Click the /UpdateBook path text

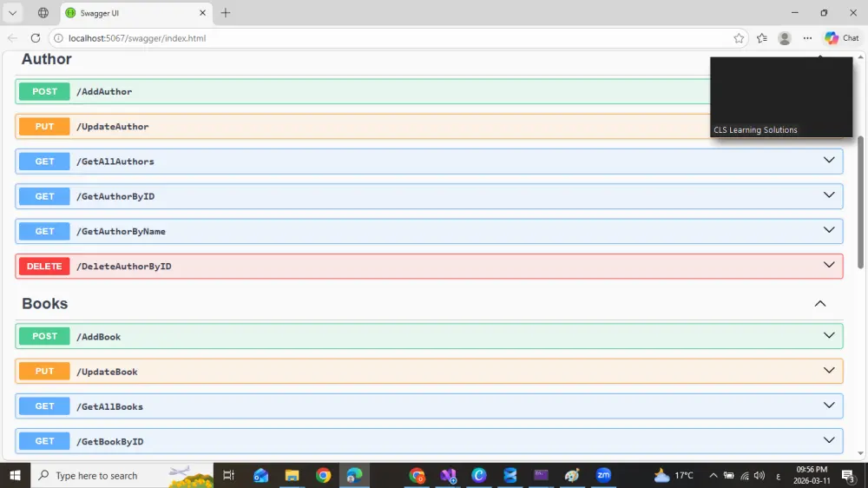107,372
